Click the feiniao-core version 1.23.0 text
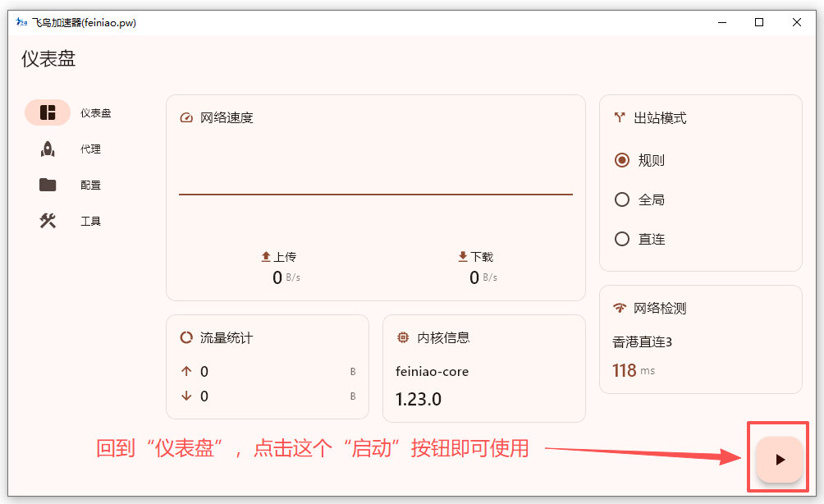The height and width of the screenshot is (504, 824). click(419, 400)
